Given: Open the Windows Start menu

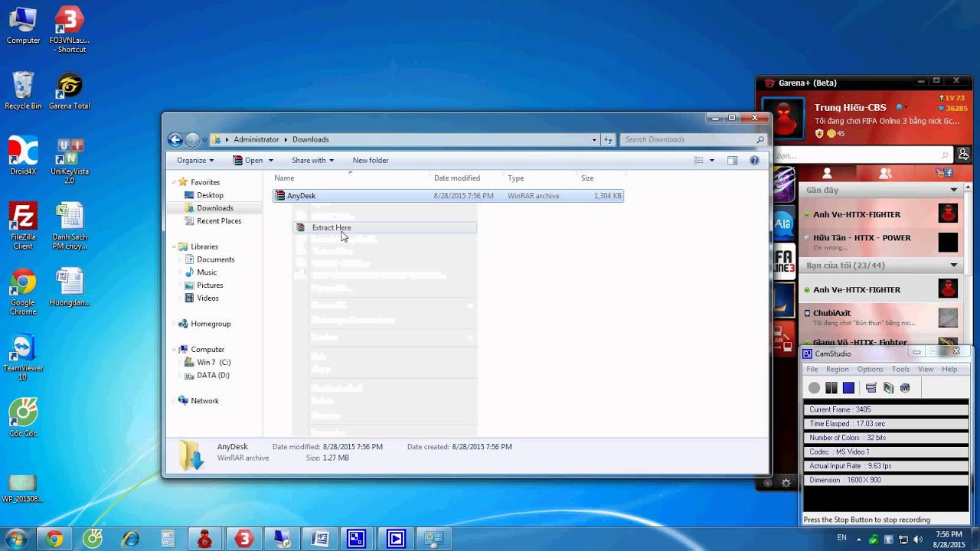Looking at the screenshot, I should (16, 539).
